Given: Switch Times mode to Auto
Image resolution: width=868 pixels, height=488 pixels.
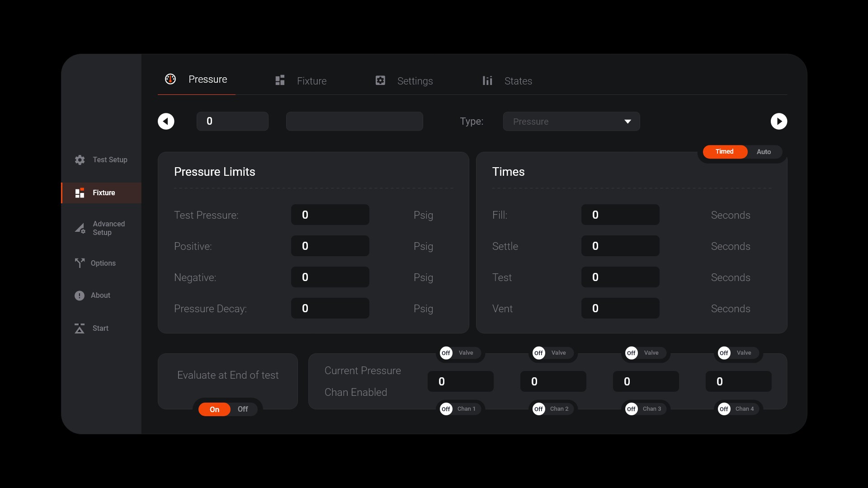Looking at the screenshot, I should pos(764,152).
